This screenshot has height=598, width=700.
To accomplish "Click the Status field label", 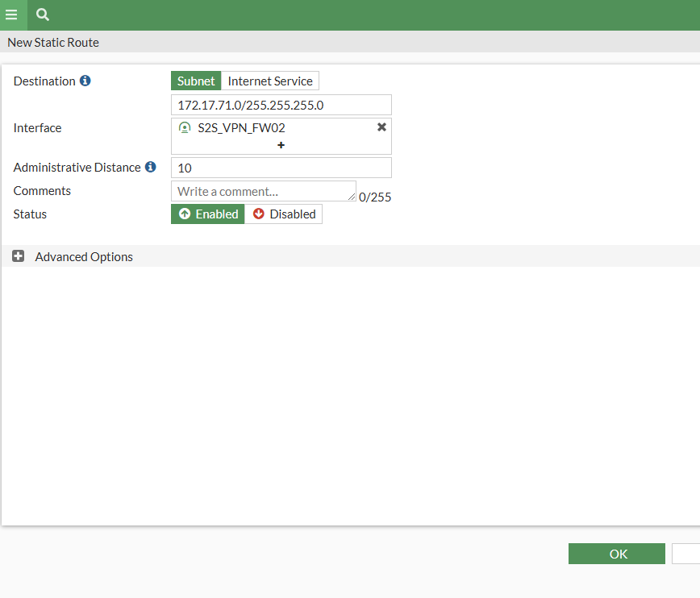I will tap(30, 214).
